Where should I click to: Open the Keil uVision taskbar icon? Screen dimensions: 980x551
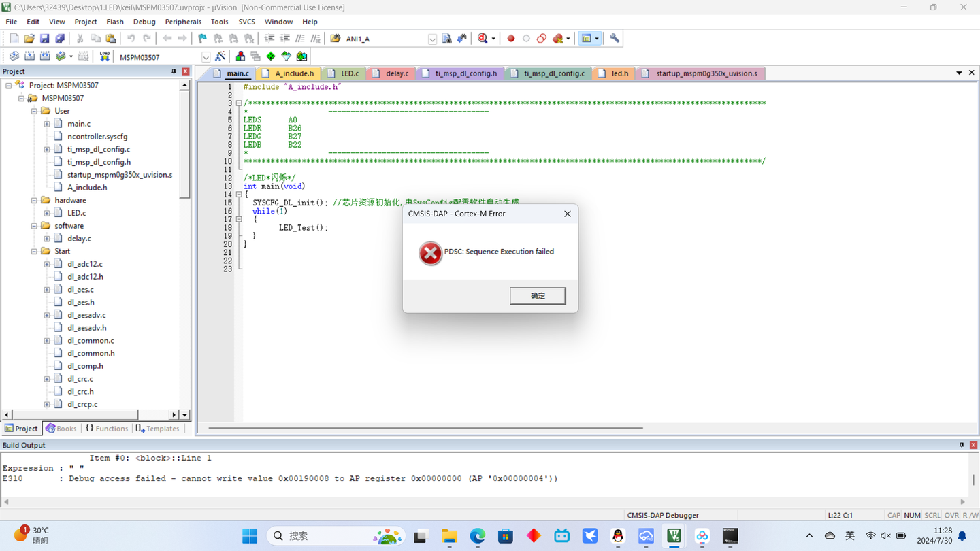674,536
